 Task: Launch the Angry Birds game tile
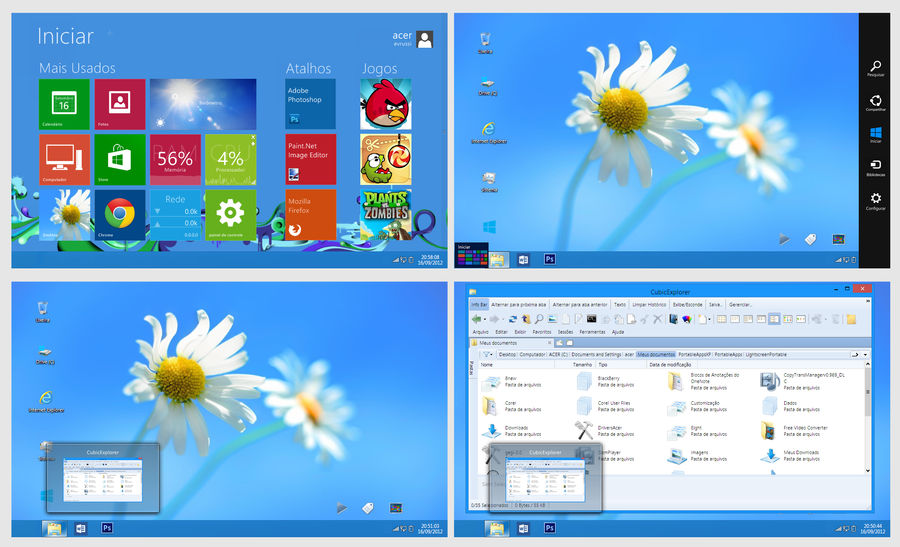click(x=386, y=104)
